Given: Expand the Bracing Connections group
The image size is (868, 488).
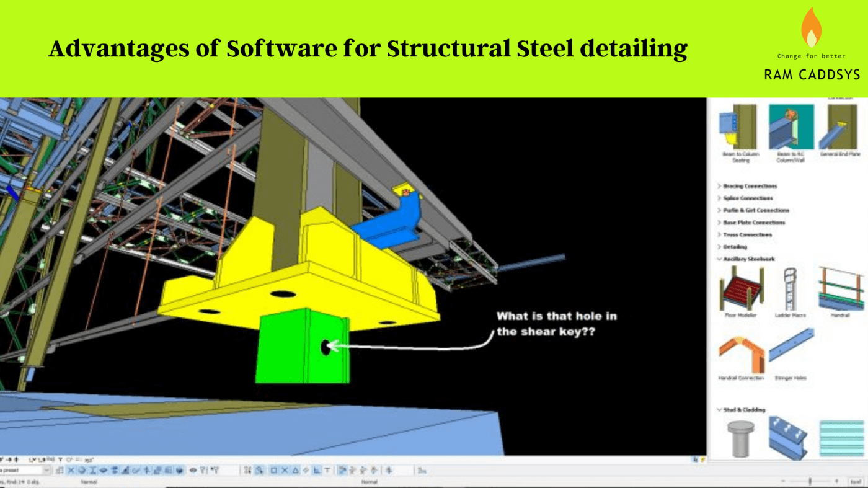Looking at the screenshot, I should coord(747,186).
